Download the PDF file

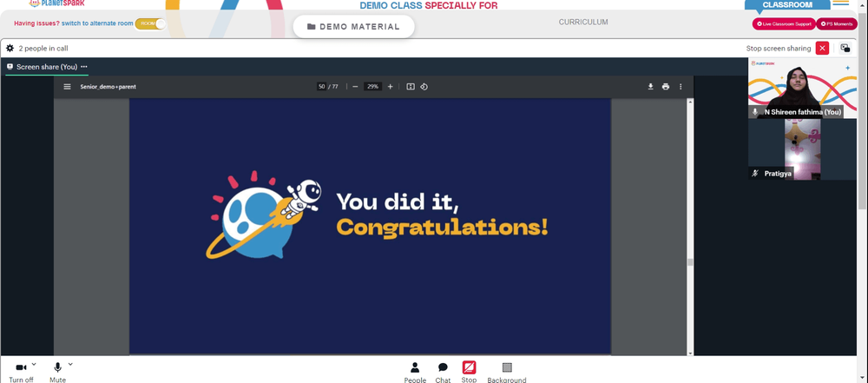651,87
